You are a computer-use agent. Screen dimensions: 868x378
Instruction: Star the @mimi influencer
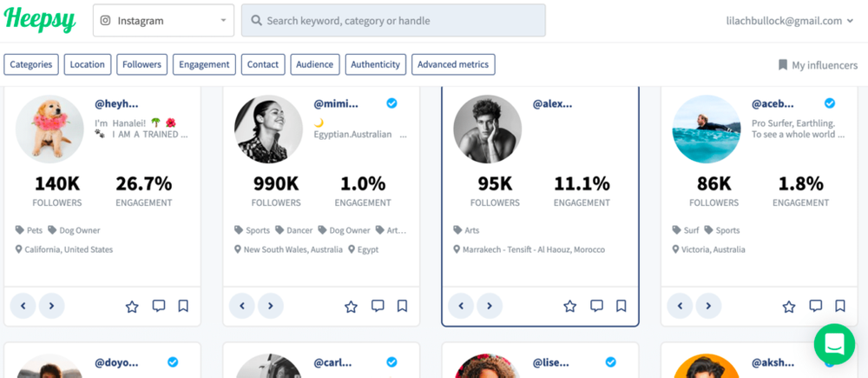coord(351,307)
